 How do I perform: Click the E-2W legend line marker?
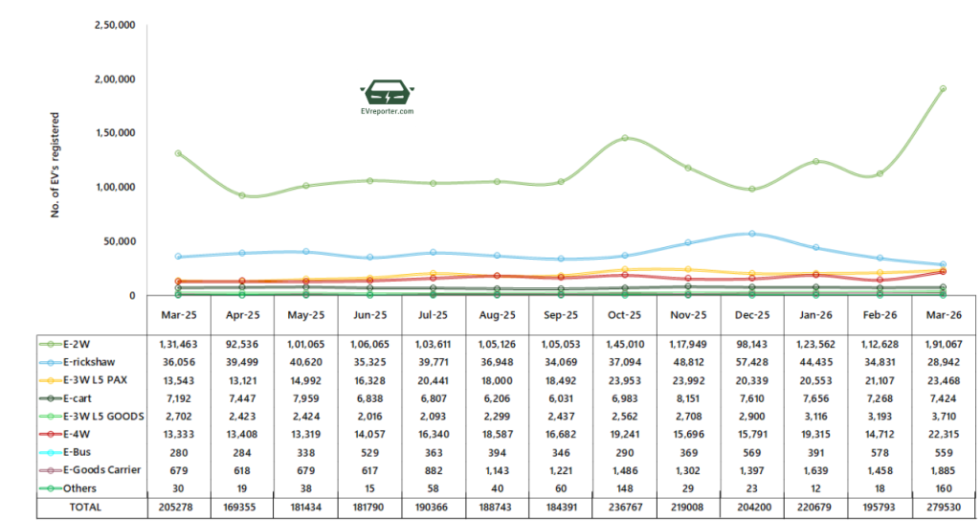pyautogui.click(x=51, y=343)
